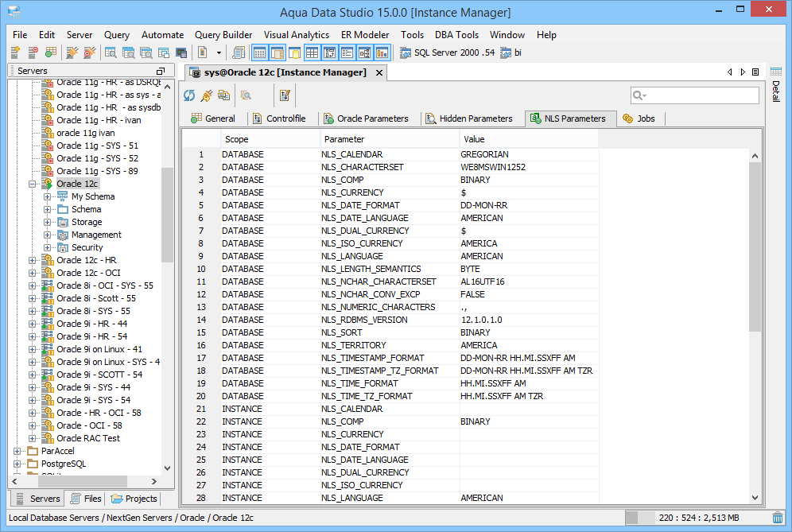
Task: Click the NLS table vertical scrollbar thumb
Action: point(755,247)
